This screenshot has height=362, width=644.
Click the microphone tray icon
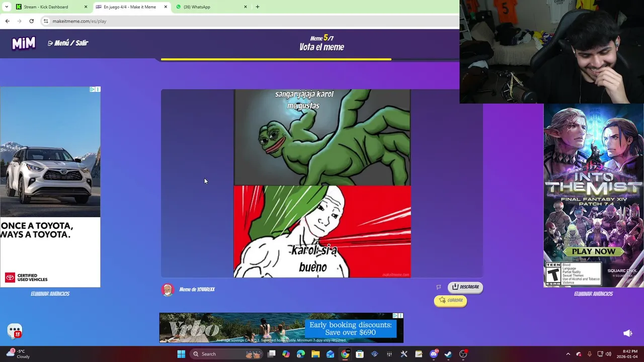[x=589, y=354]
